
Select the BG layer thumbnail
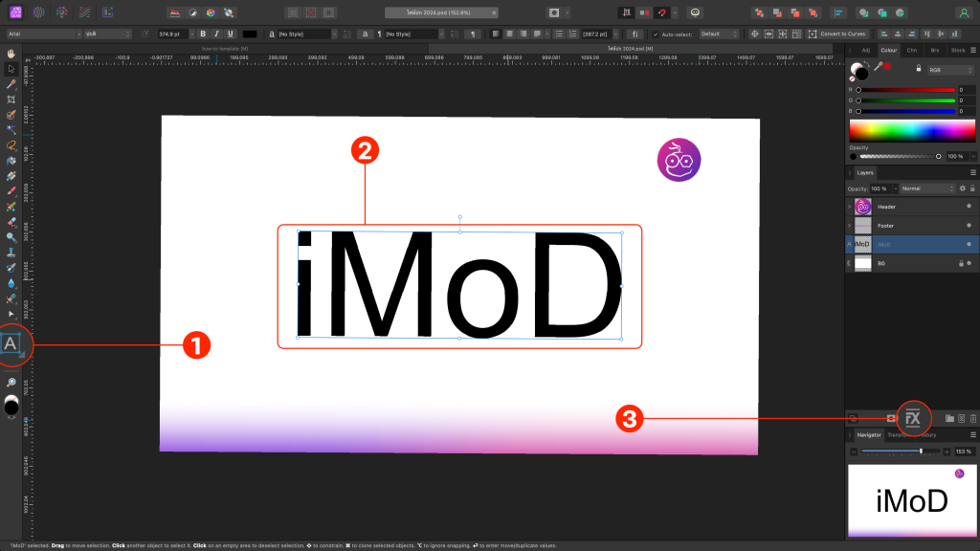[862, 262]
